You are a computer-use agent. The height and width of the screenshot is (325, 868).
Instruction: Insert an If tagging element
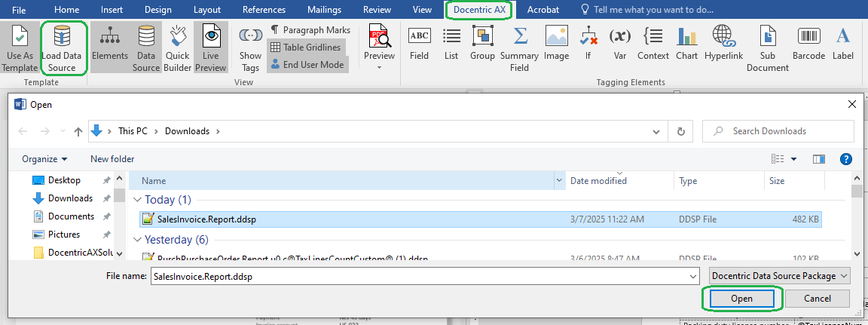point(588,43)
